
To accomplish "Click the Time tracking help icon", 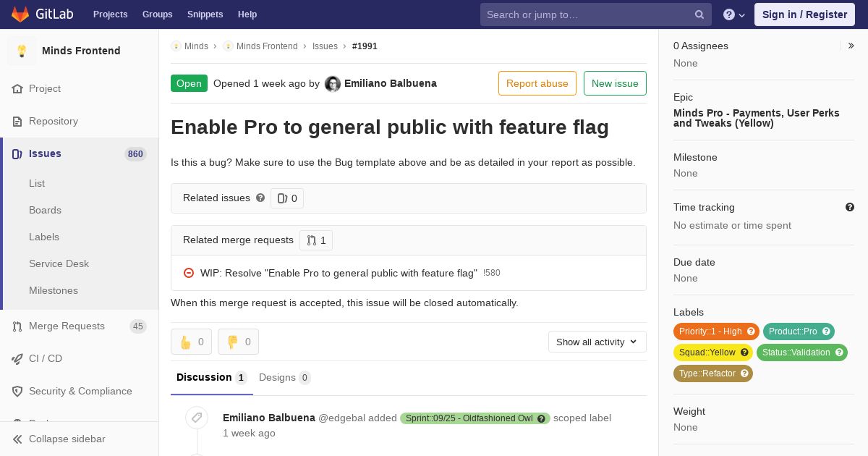I will point(850,207).
